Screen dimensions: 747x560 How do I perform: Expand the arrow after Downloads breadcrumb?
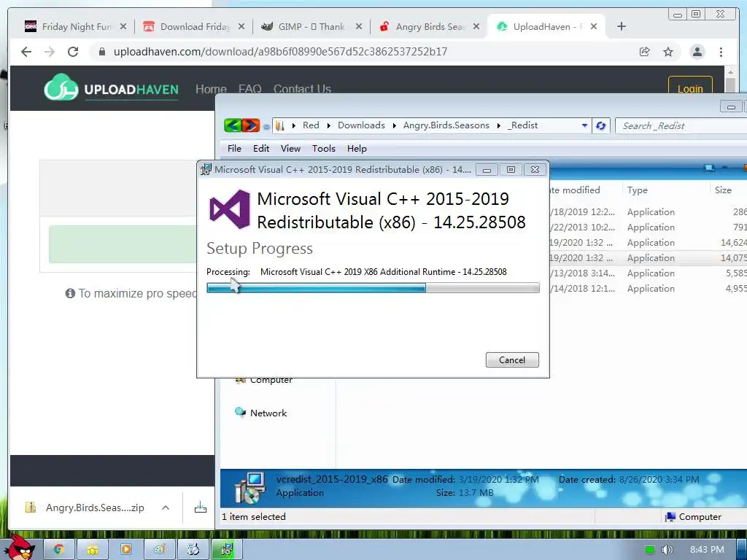click(395, 125)
